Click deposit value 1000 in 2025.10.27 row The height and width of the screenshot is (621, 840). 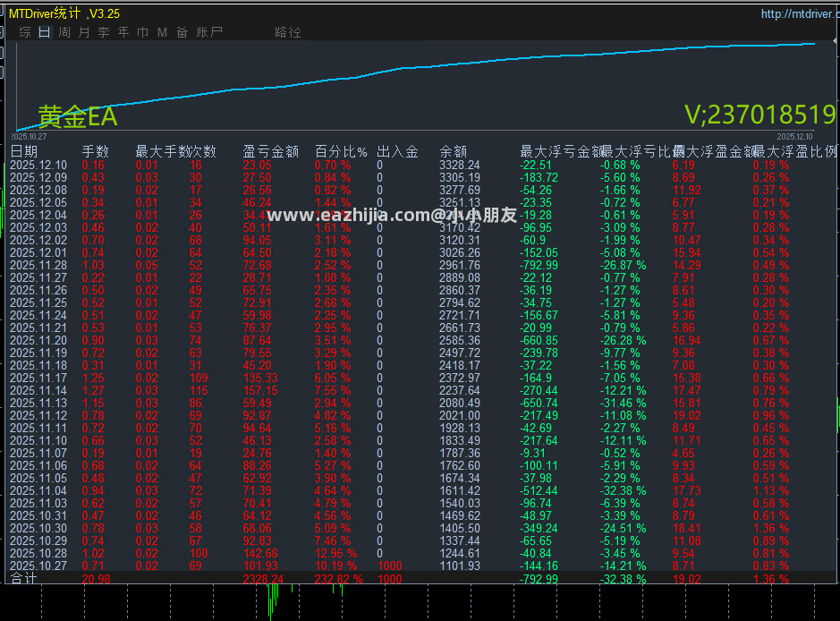[x=389, y=566]
